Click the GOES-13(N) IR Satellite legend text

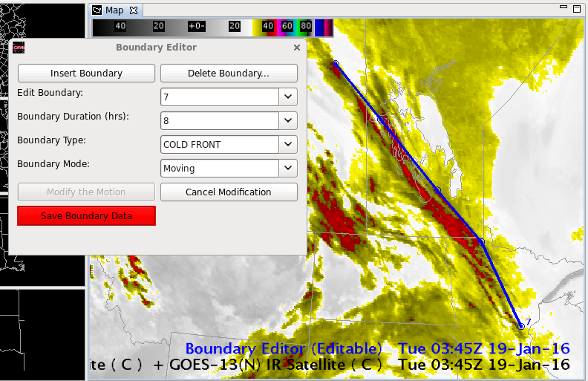(x=275, y=365)
